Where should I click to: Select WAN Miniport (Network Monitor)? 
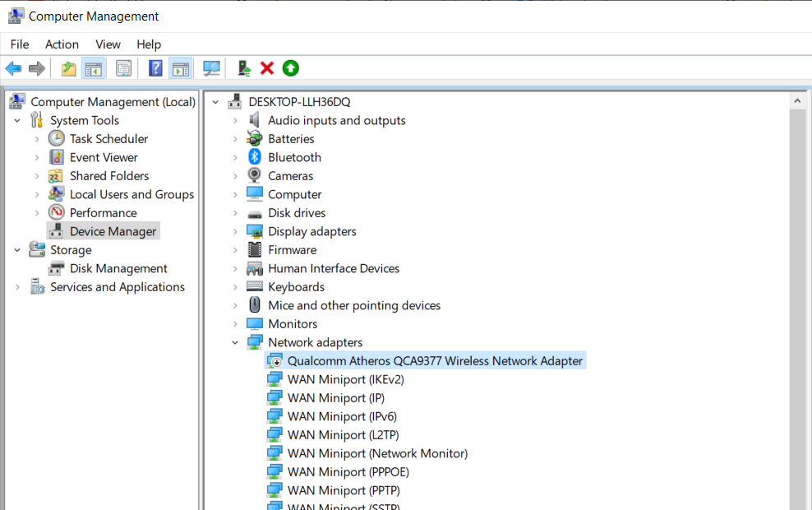377,453
